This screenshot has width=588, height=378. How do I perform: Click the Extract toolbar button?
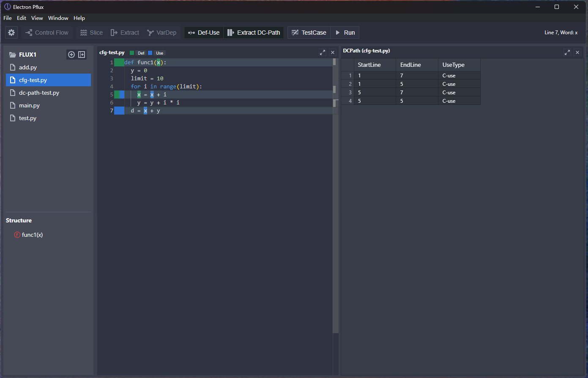(125, 33)
